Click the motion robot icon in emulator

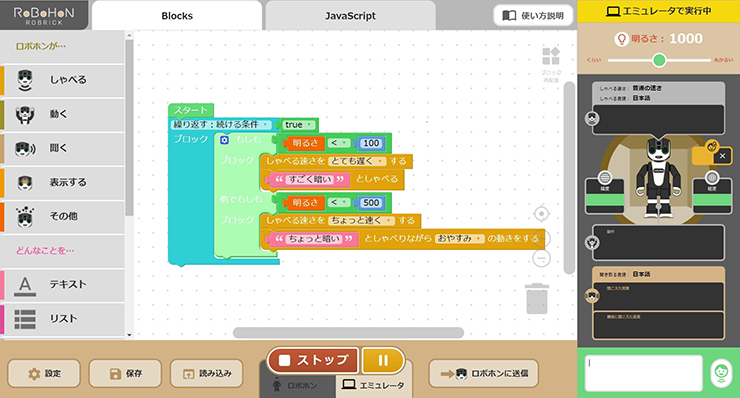[x=592, y=242]
